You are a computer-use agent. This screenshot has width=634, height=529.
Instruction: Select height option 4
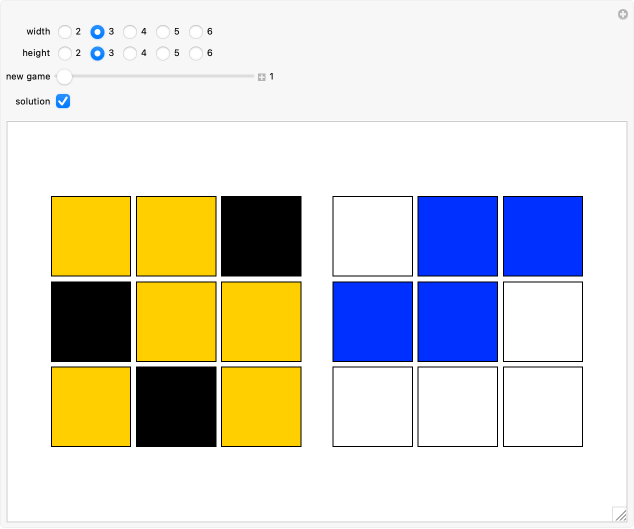(x=130, y=53)
